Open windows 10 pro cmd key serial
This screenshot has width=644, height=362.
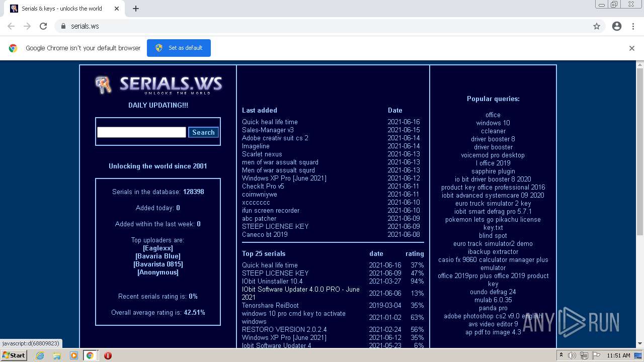click(294, 317)
